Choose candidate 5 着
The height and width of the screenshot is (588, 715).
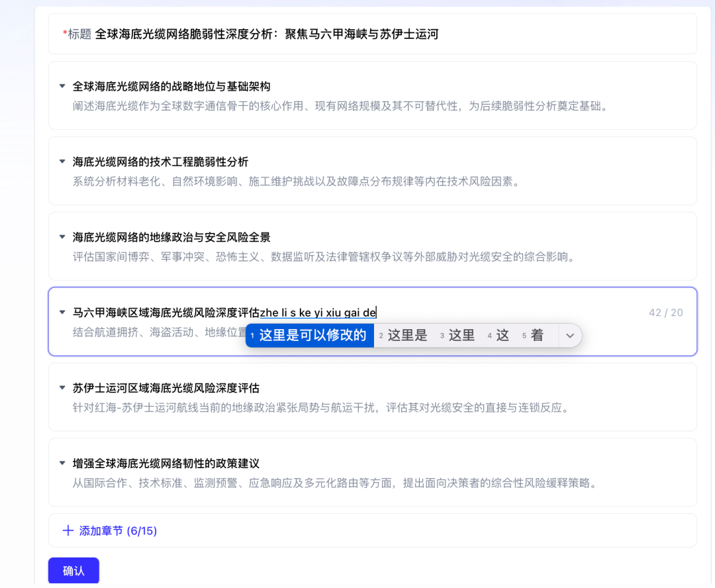(538, 335)
